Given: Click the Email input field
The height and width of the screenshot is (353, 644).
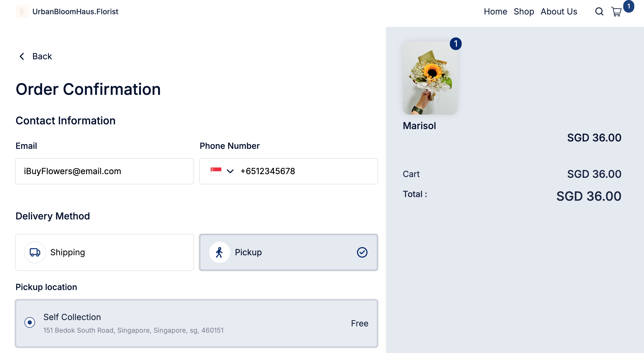Looking at the screenshot, I should 104,171.
